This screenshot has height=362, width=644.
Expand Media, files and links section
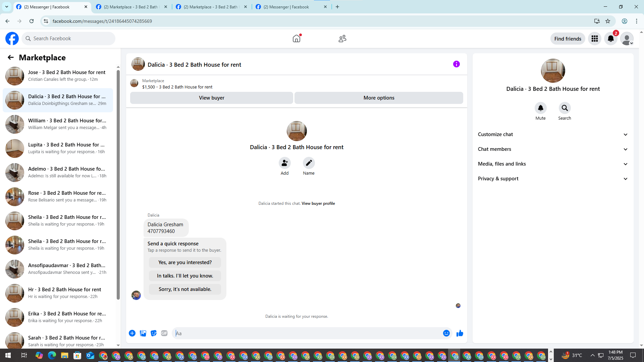(552, 164)
